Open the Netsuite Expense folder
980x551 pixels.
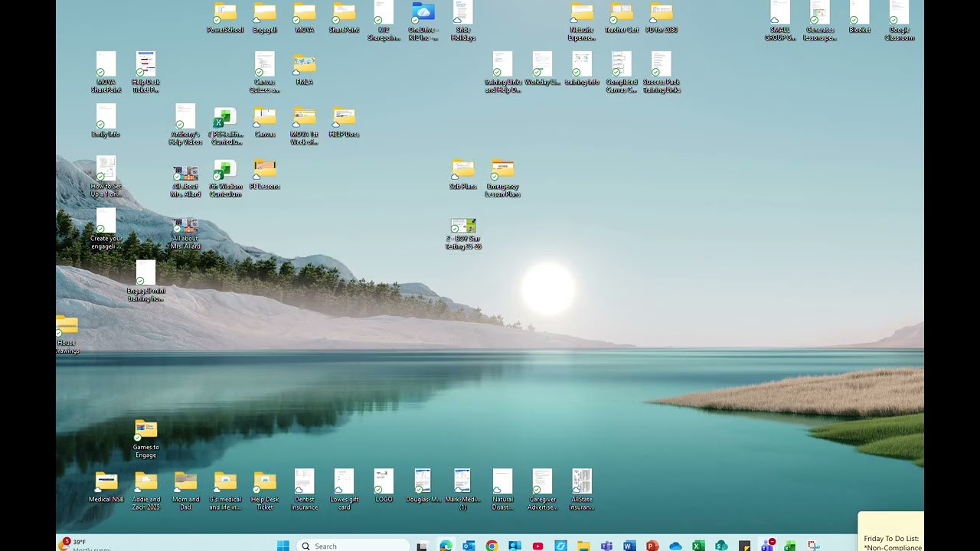click(582, 21)
